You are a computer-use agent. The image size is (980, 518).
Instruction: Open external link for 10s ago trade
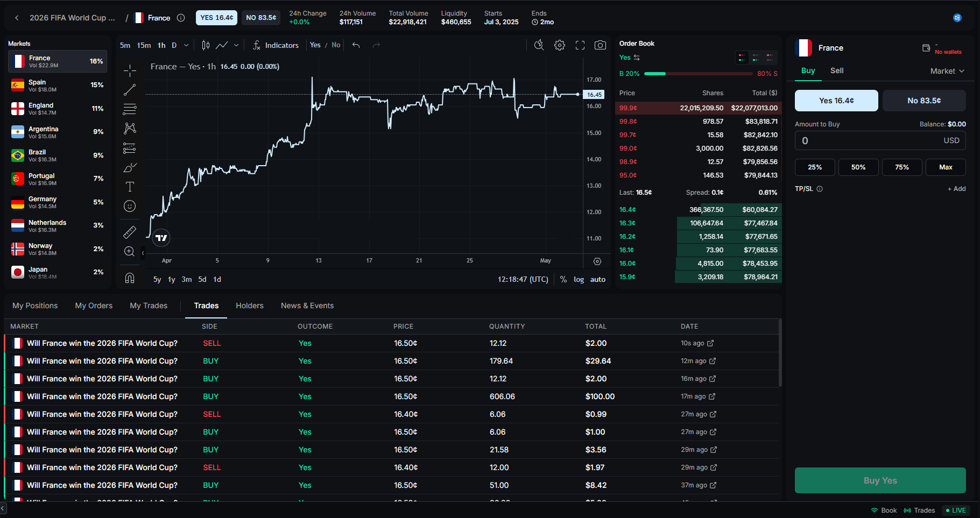click(x=710, y=343)
